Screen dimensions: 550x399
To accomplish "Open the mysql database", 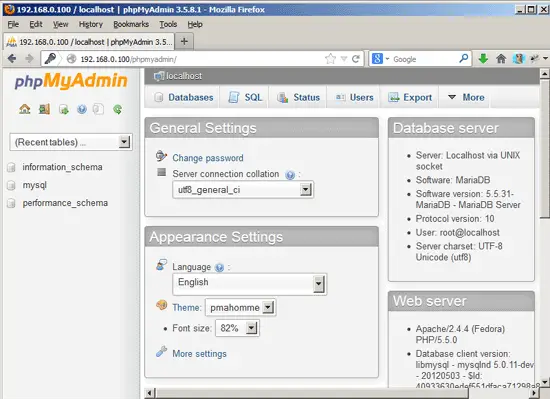I will click(34, 185).
